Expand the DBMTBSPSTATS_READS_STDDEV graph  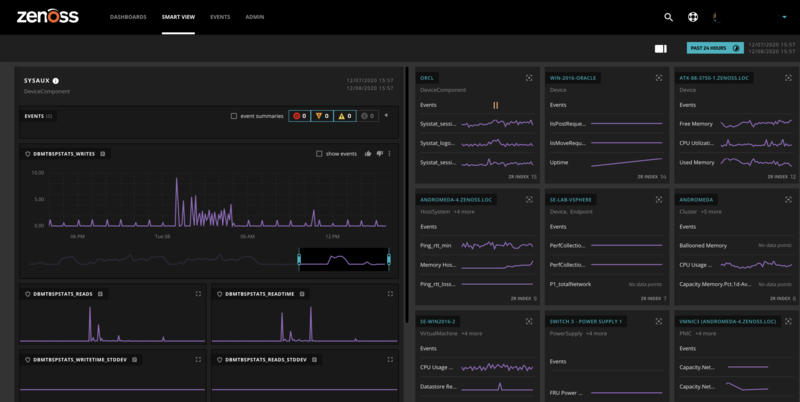[390, 360]
